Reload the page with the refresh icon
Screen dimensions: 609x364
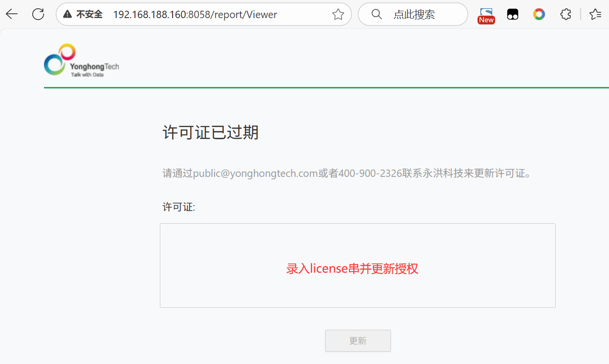tap(38, 14)
